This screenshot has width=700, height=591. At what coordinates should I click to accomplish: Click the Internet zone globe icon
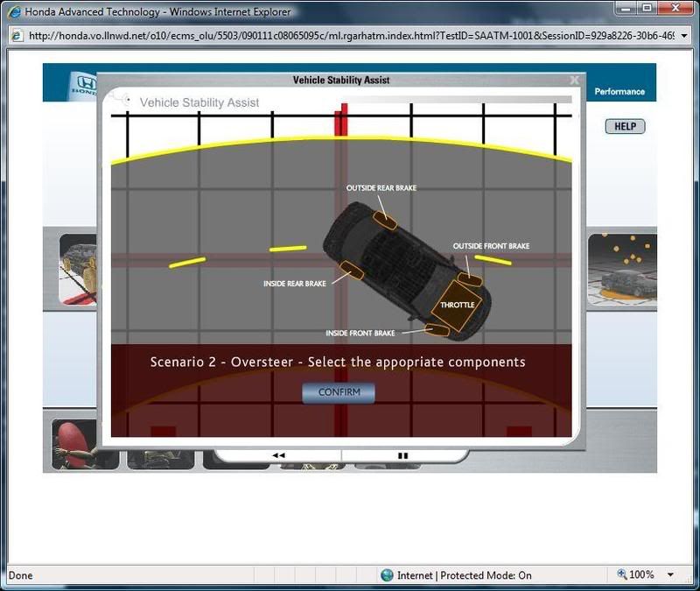click(x=387, y=575)
